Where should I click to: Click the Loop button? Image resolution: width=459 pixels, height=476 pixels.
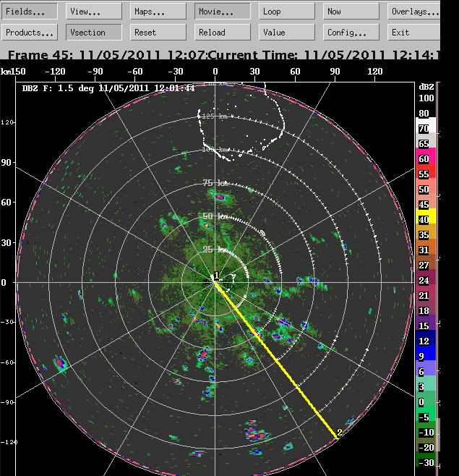coord(287,12)
